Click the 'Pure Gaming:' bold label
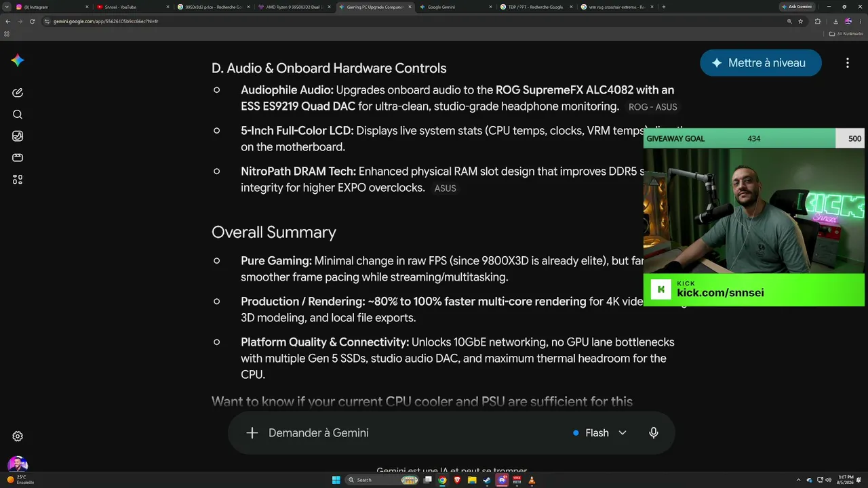Image resolution: width=868 pixels, height=488 pixels. pos(276,261)
